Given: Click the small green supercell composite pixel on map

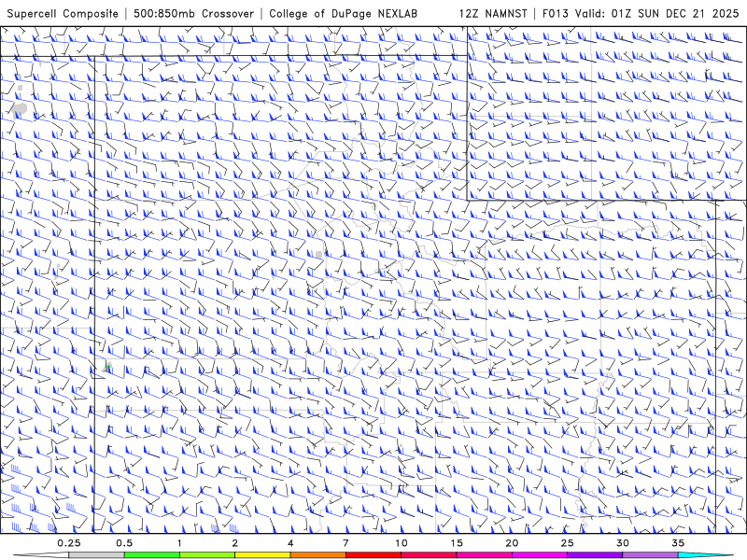Looking at the screenshot, I should 108,367.
